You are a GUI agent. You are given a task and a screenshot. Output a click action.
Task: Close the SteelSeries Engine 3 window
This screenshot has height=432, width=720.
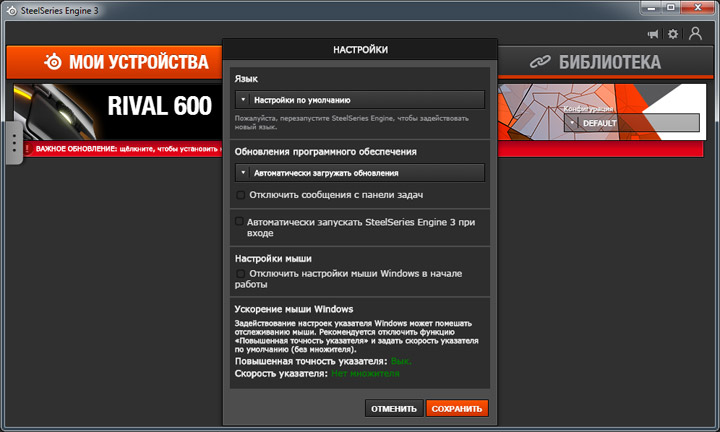click(x=697, y=7)
